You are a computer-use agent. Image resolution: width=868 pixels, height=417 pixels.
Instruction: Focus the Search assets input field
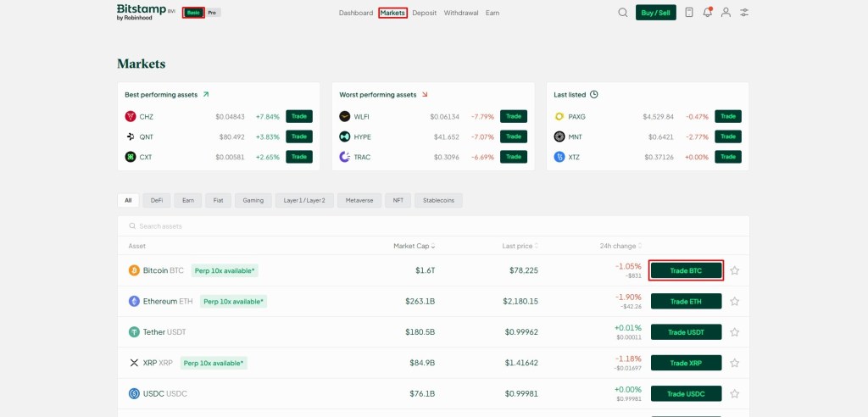click(433, 226)
